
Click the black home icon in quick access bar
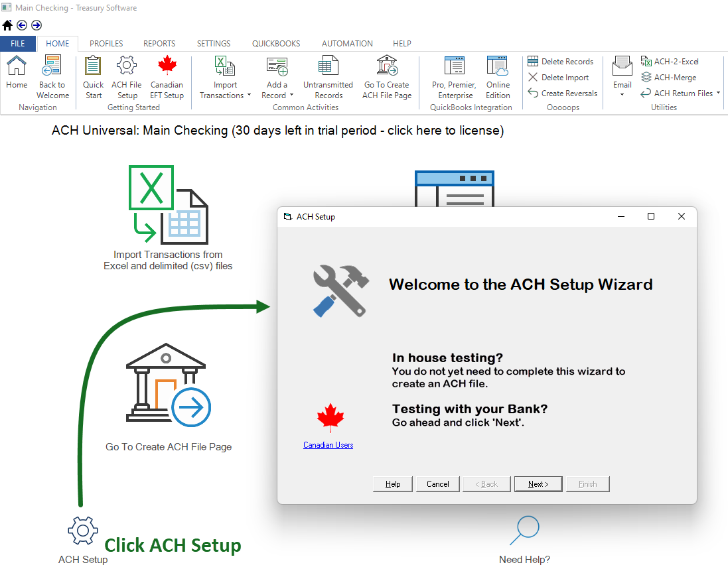7,25
